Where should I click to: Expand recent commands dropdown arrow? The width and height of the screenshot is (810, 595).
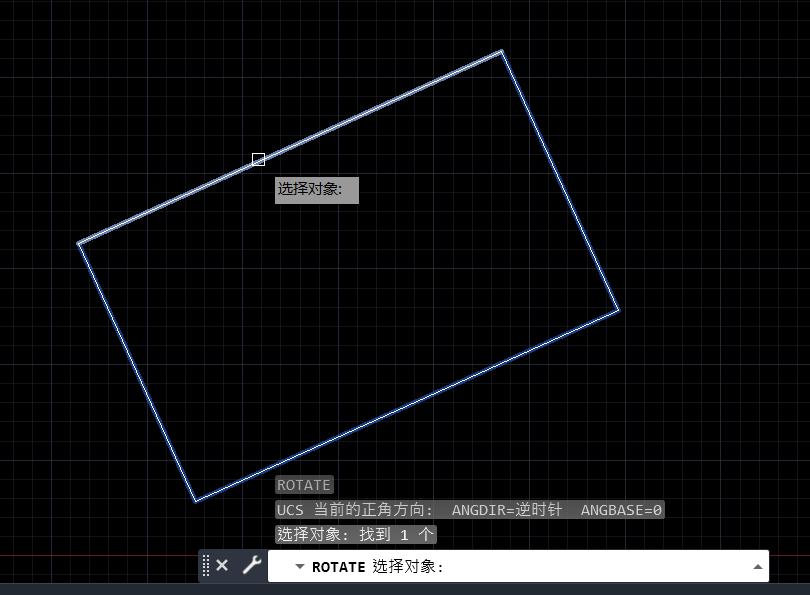click(x=299, y=566)
